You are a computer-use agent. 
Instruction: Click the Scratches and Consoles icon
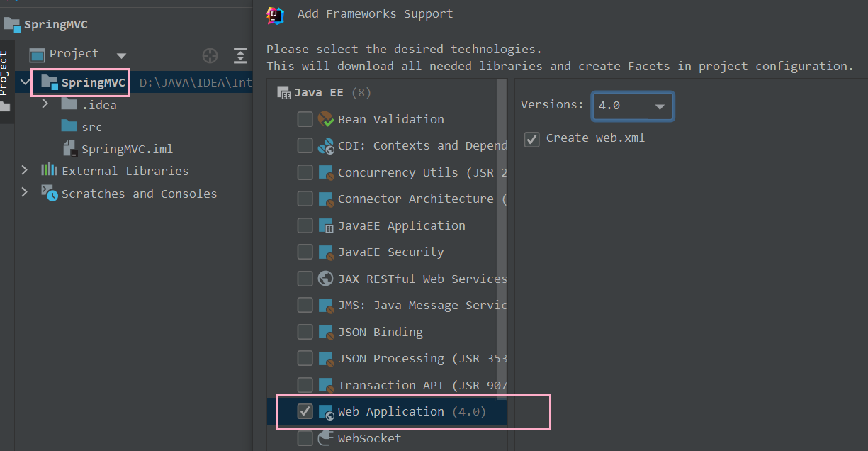[x=49, y=193]
